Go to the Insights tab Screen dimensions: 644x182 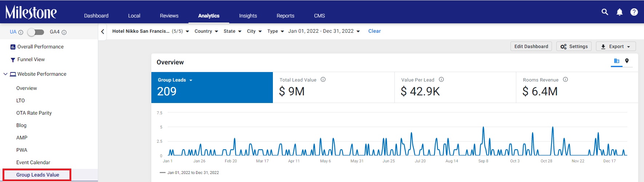248,16
